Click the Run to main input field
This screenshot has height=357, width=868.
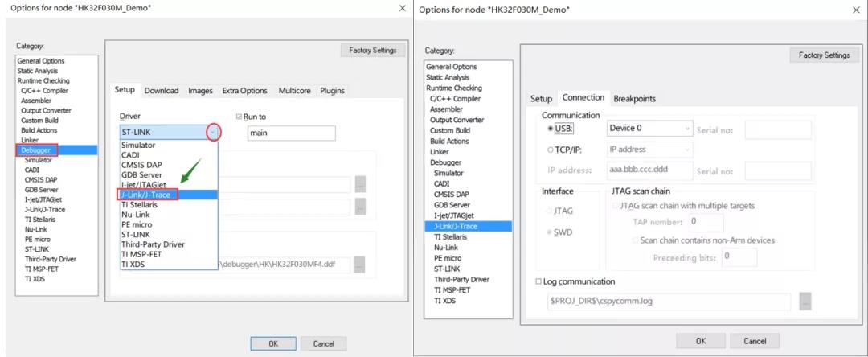(291, 133)
